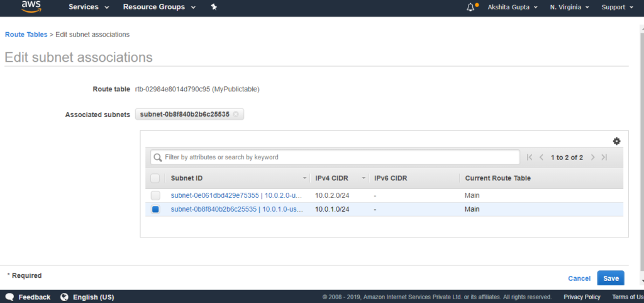Viewport: 644px width, 303px height.
Task: Focus the filter by attributes search field
Action: coord(335,157)
